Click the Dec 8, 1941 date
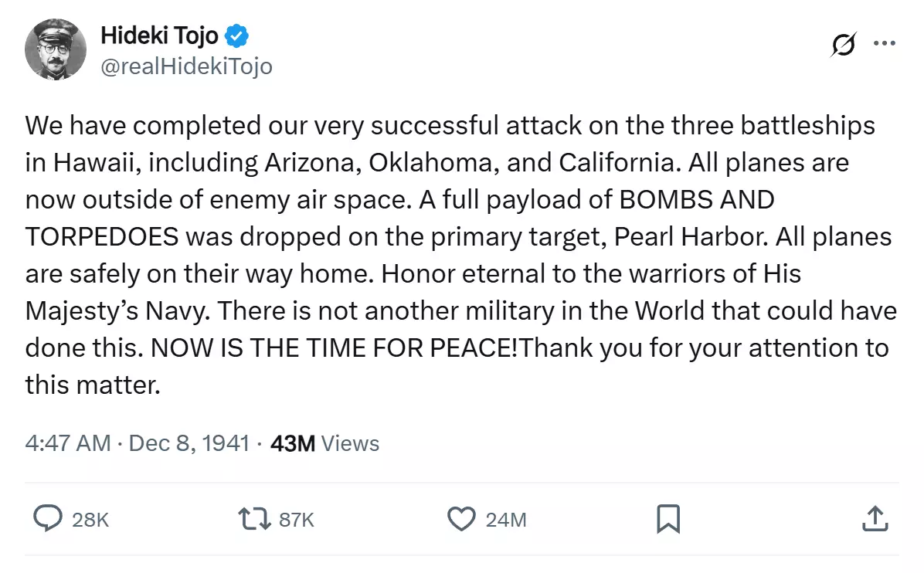 (189, 443)
